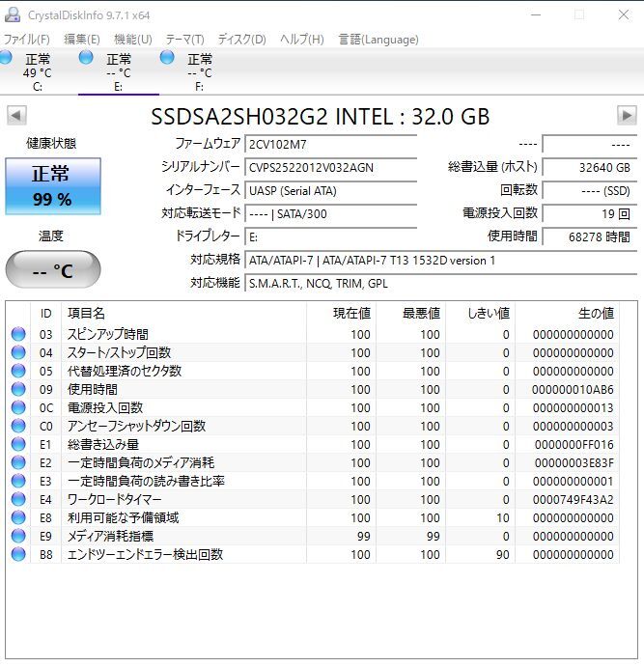This screenshot has width=644, height=667.
Task: Open the 機能(U) menu
Action: coord(132,40)
